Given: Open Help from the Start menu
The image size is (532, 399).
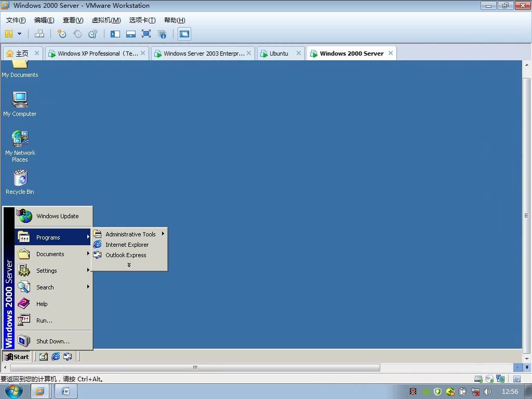Looking at the screenshot, I should (54, 303).
